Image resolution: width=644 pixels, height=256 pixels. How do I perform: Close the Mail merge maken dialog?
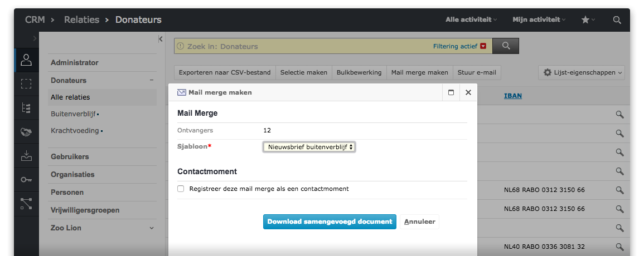pyautogui.click(x=468, y=92)
